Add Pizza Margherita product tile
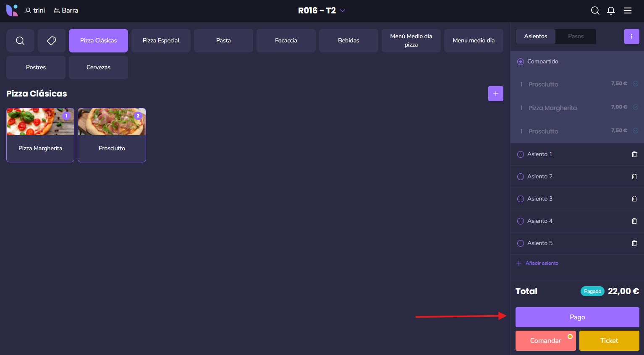The width and height of the screenshot is (644, 355). click(x=40, y=135)
